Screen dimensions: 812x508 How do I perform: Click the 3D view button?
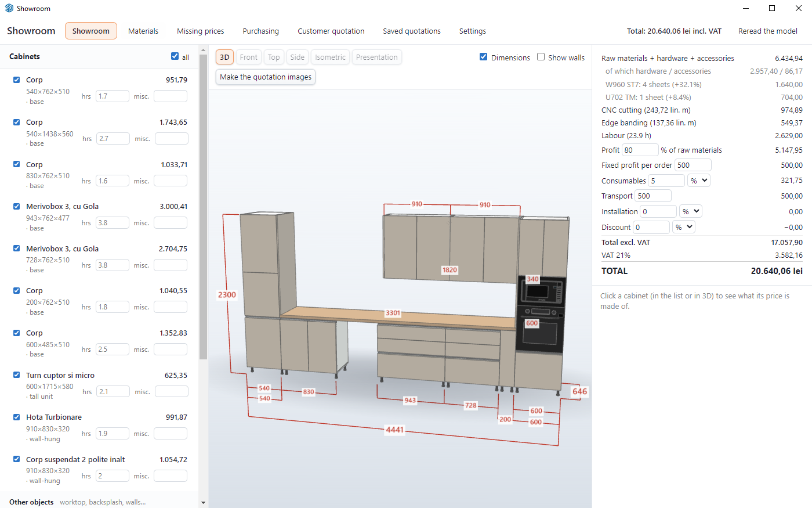pyautogui.click(x=224, y=57)
